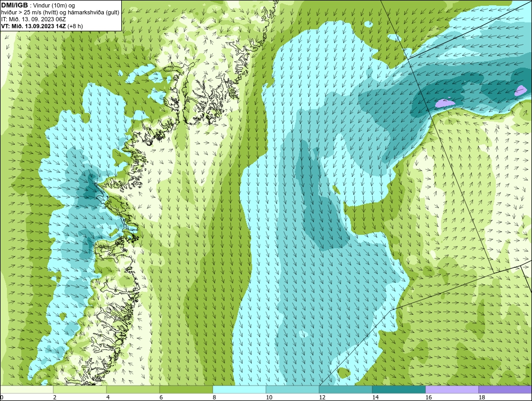Click the legend value 4
This screenshot has width=532, height=401.
coord(108,397)
